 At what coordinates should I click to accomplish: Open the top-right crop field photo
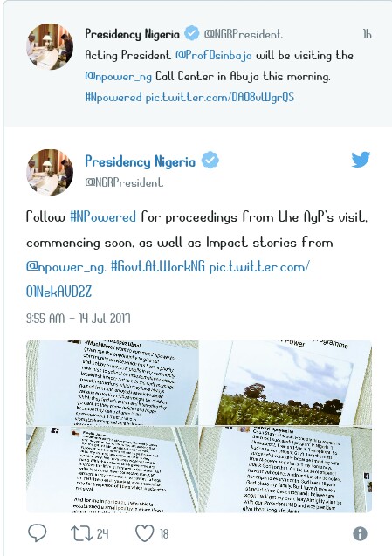pyautogui.click(x=285, y=382)
